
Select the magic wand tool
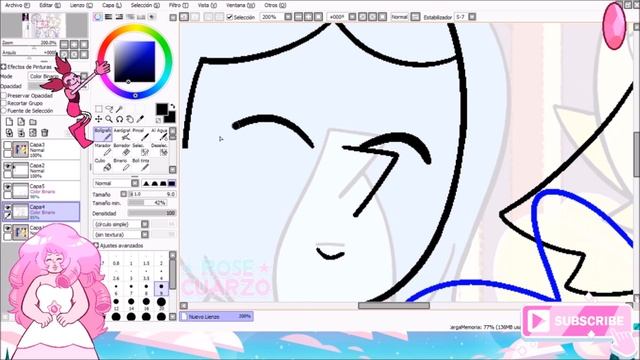tap(119, 109)
